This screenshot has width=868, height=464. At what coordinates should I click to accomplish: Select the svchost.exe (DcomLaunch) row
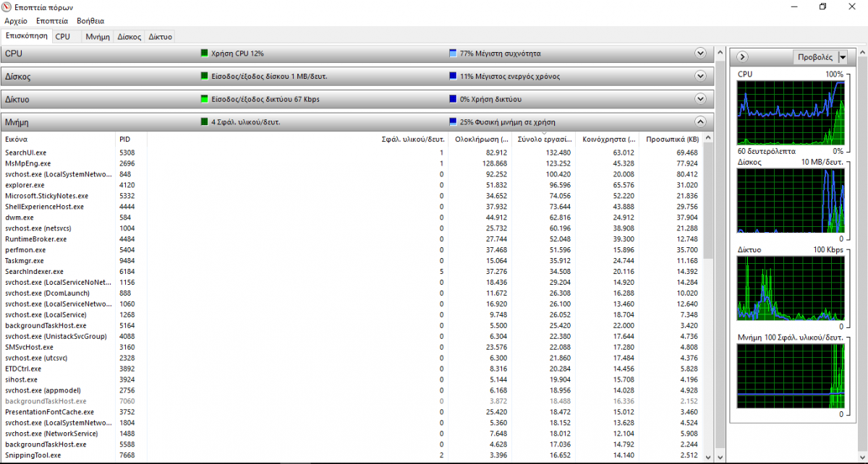(352, 293)
